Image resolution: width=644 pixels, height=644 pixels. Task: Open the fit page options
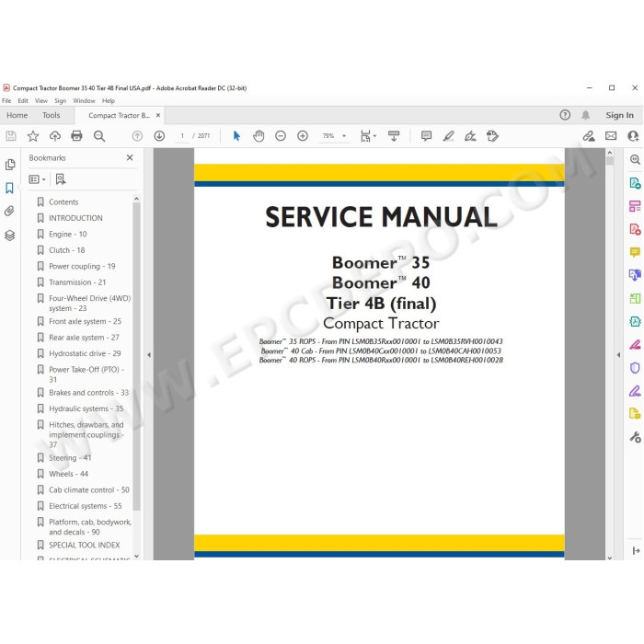368,136
